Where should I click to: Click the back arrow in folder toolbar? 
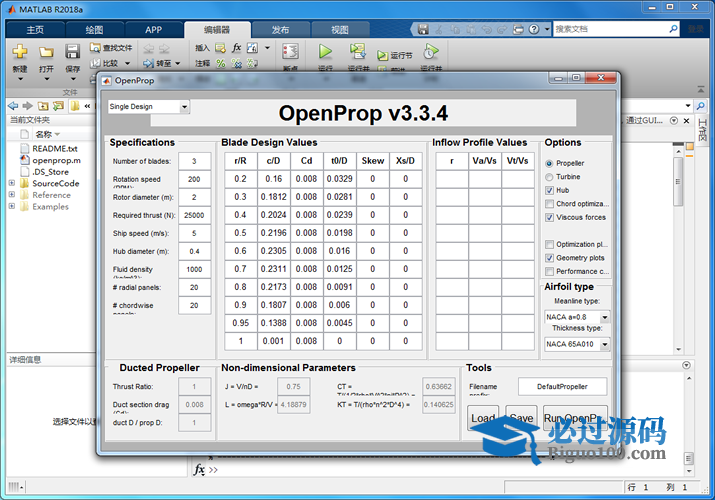[x=12, y=105]
